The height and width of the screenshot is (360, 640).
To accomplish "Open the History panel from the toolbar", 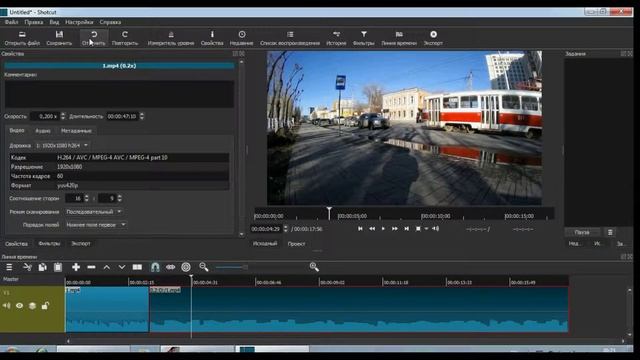I will pos(336,35).
